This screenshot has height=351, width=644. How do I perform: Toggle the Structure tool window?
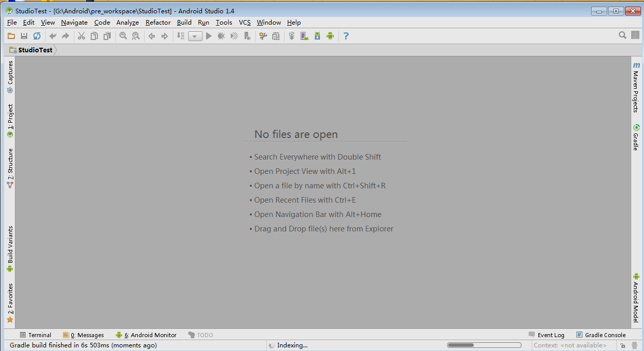10,168
